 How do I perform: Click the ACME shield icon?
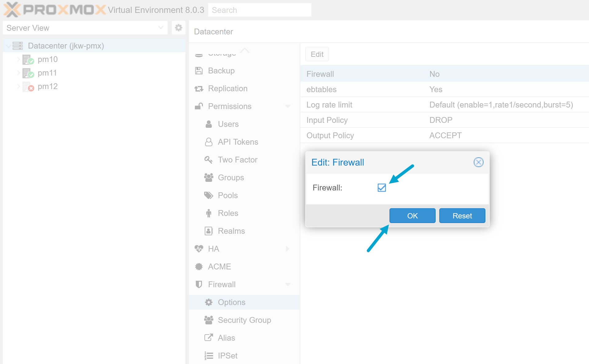click(199, 266)
